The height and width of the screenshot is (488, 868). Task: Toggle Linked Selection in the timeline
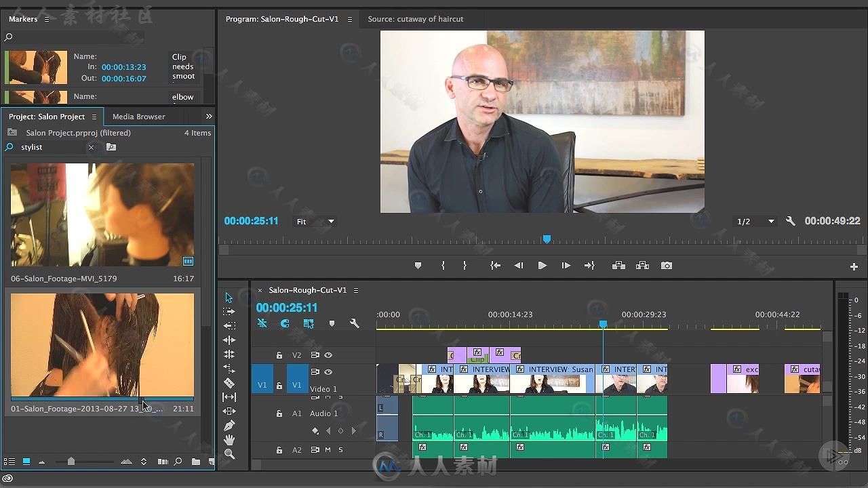309,324
